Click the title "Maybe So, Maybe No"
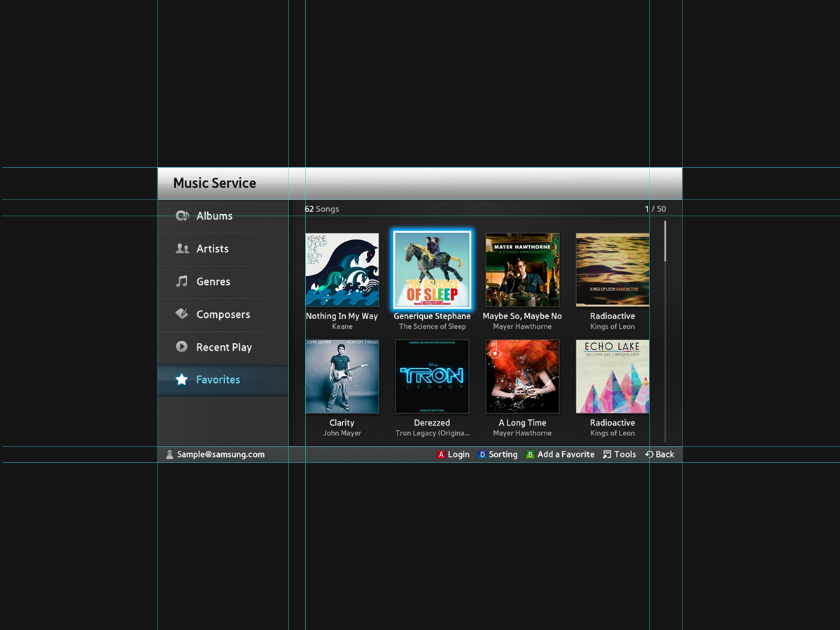840x630 pixels. tap(522, 316)
